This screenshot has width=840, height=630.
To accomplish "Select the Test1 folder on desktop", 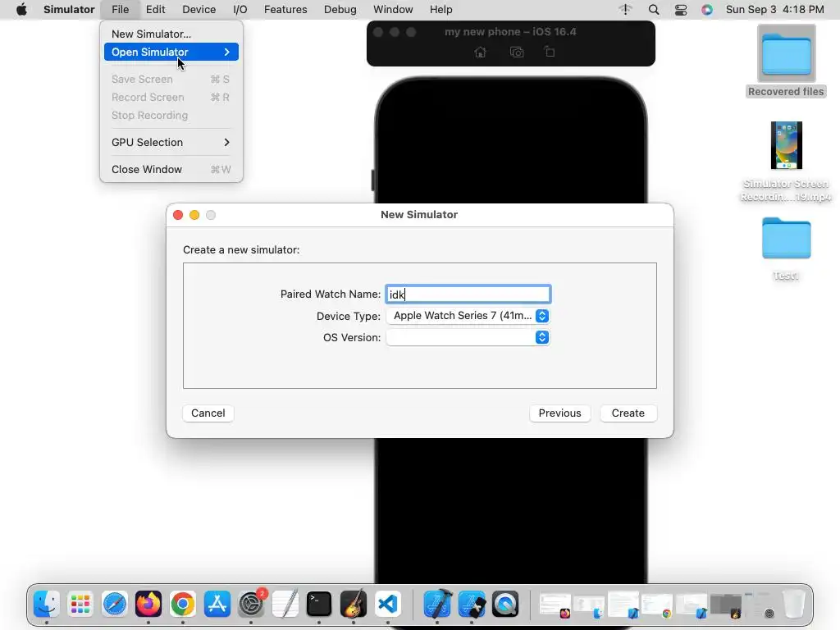I will click(786, 249).
